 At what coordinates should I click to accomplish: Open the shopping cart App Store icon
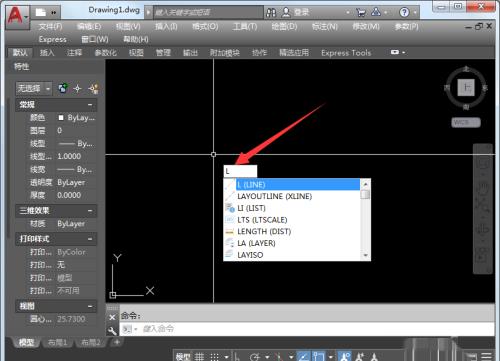(x=361, y=13)
